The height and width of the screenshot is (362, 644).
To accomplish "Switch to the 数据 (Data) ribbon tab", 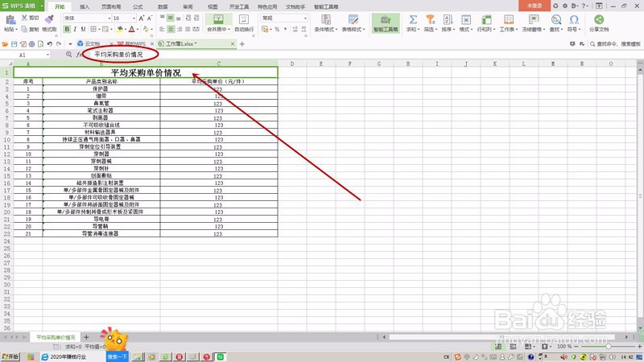I will click(x=163, y=7).
